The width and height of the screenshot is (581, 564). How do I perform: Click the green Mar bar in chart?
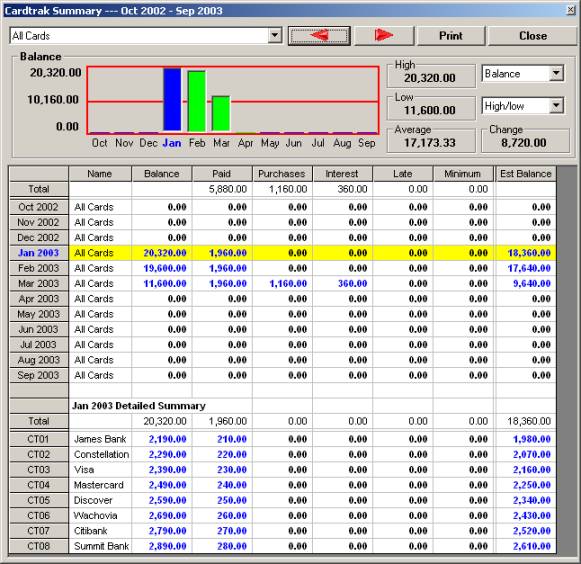(221, 113)
